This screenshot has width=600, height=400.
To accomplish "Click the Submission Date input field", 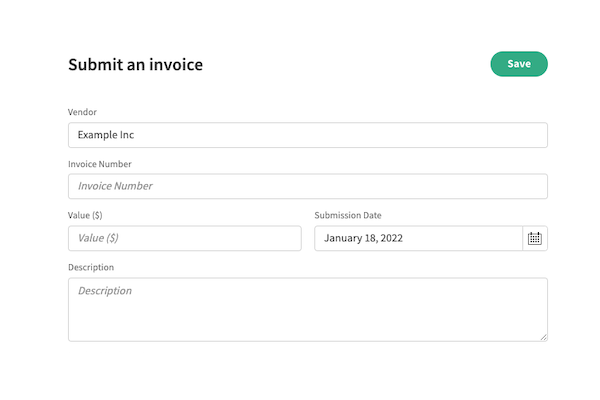I will coord(418,238).
